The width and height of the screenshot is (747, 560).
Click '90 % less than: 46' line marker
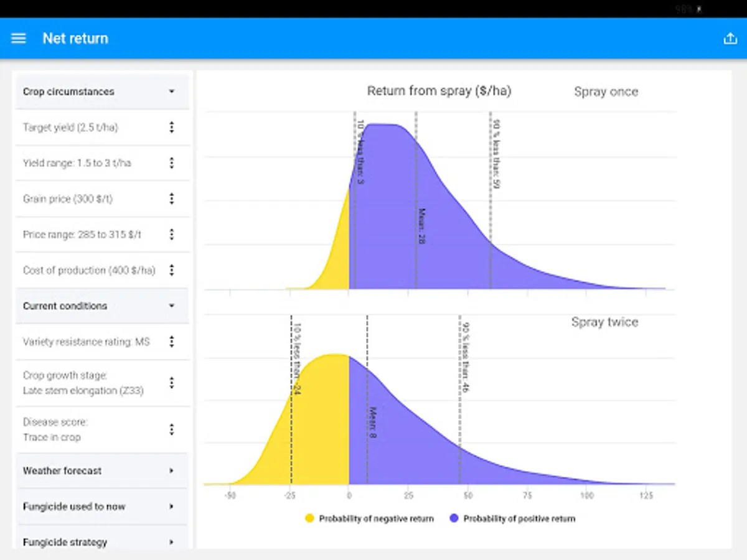click(x=465, y=357)
